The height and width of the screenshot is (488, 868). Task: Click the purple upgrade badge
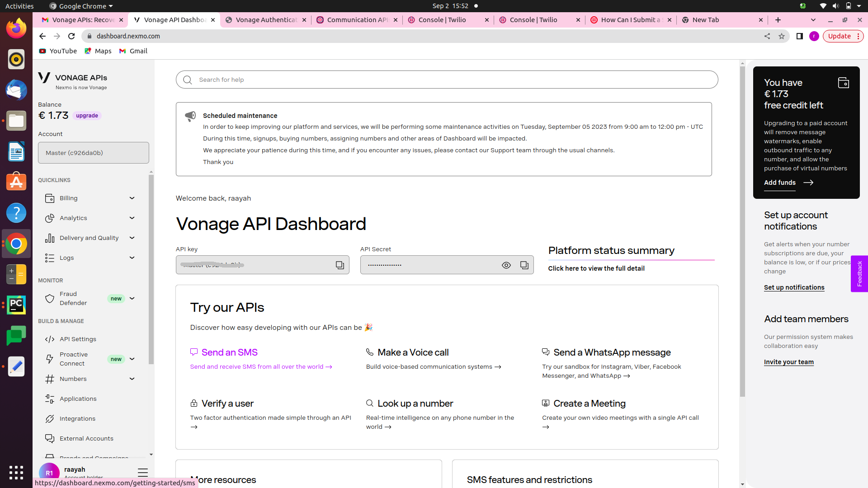tap(87, 116)
